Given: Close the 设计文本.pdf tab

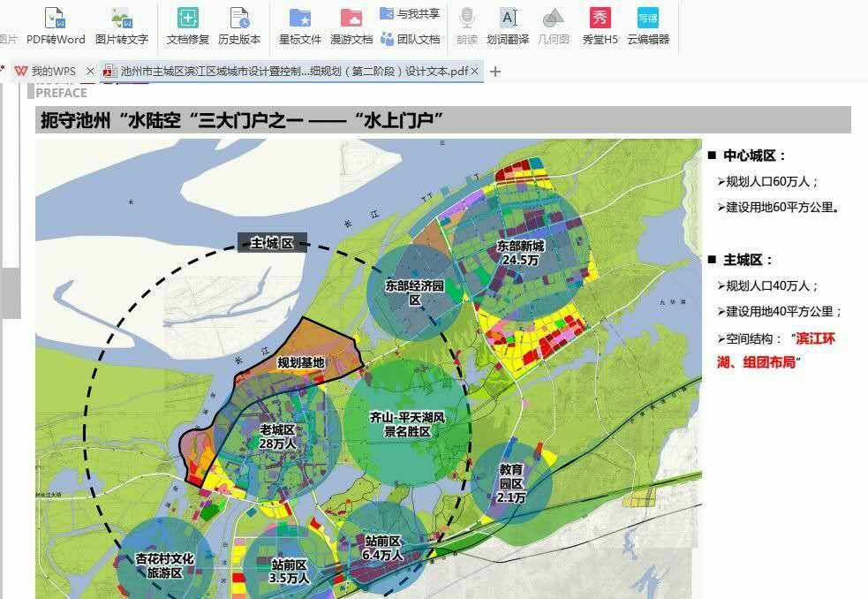Looking at the screenshot, I should [x=474, y=71].
